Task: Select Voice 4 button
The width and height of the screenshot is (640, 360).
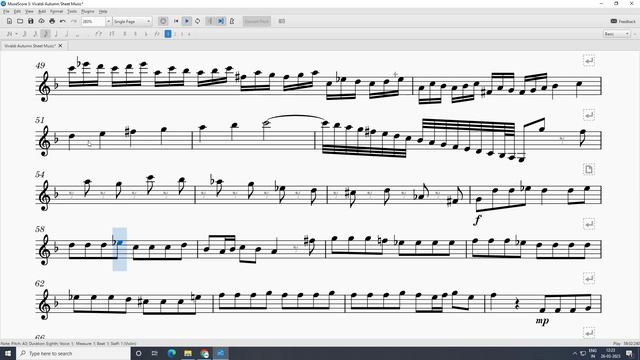Action: pyautogui.click(x=189, y=34)
